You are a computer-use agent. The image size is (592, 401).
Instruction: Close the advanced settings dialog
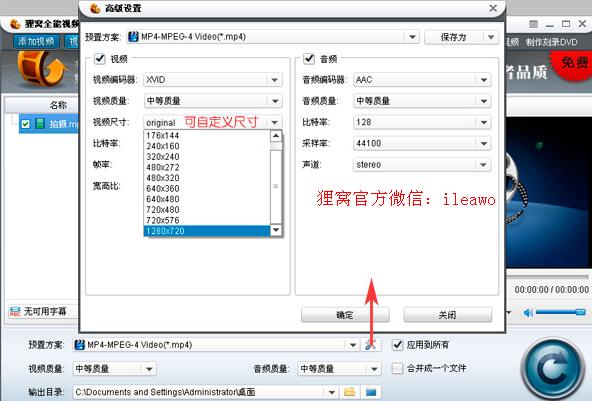[493, 8]
